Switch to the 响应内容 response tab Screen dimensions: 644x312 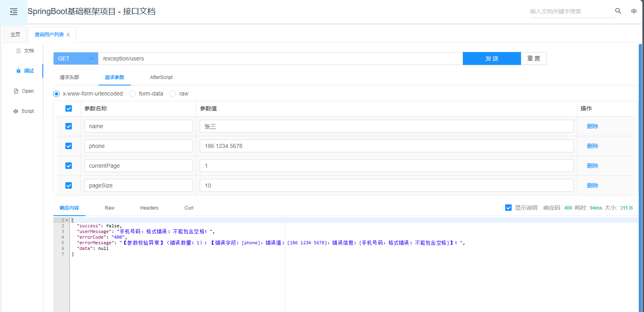pos(69,208)
